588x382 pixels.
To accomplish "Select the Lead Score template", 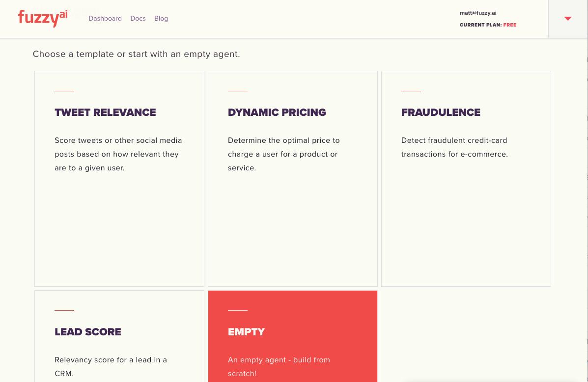I will tap(119, 336).
